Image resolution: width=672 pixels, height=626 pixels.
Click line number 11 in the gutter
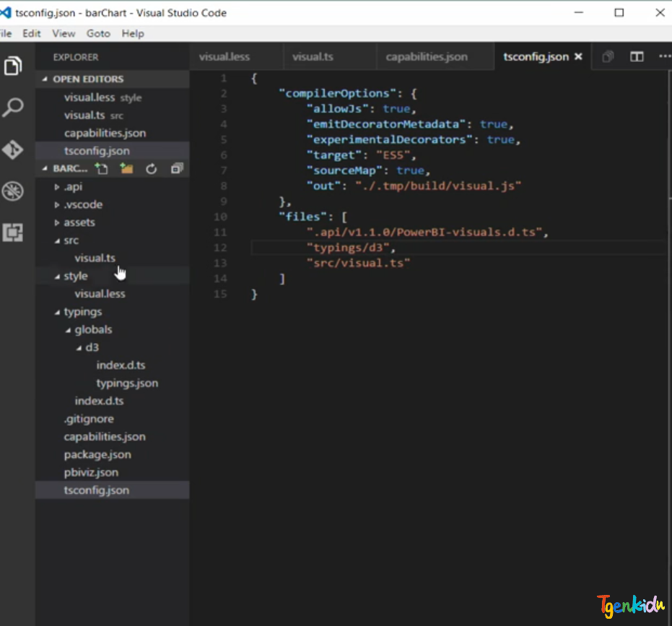[220, 232]
